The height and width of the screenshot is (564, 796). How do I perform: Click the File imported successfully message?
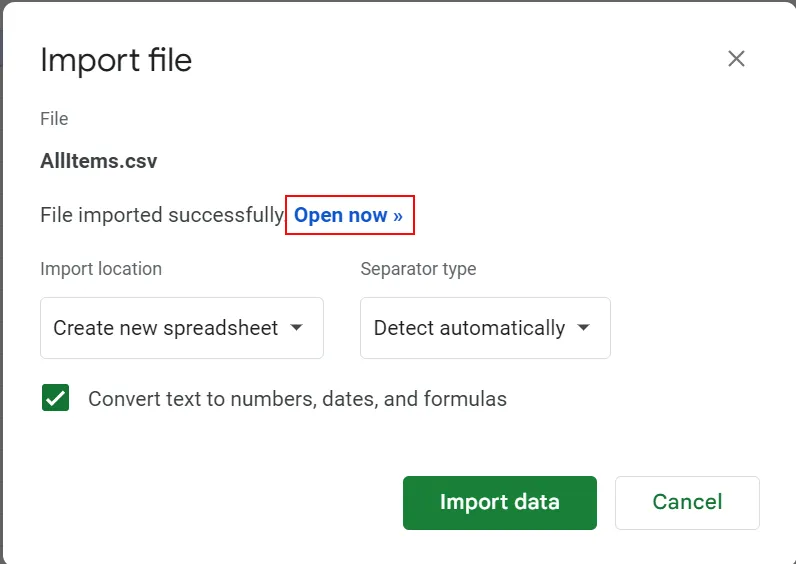click(x=162, y=215)
